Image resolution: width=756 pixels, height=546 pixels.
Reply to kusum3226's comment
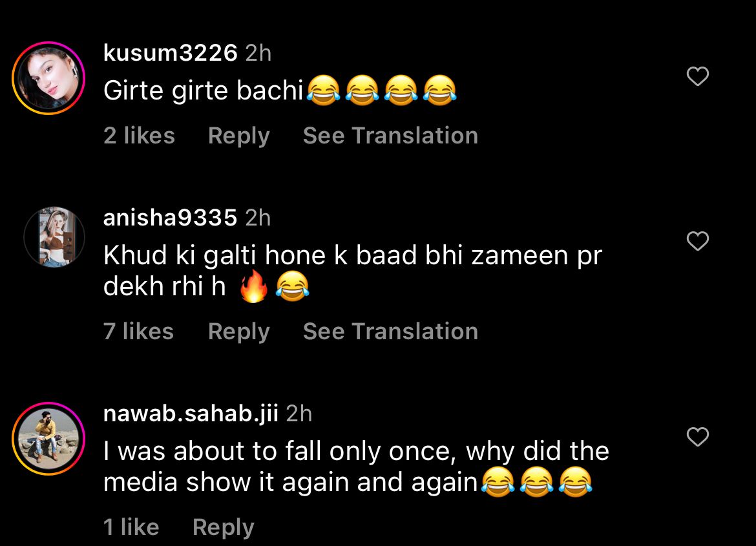click(238, 136)
